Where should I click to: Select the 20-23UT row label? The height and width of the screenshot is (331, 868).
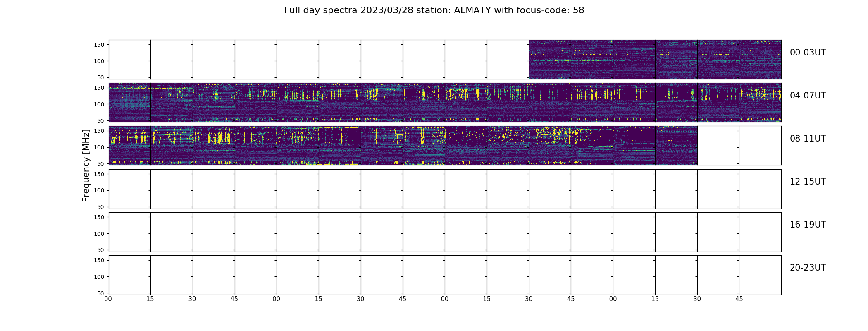(808, 268)
